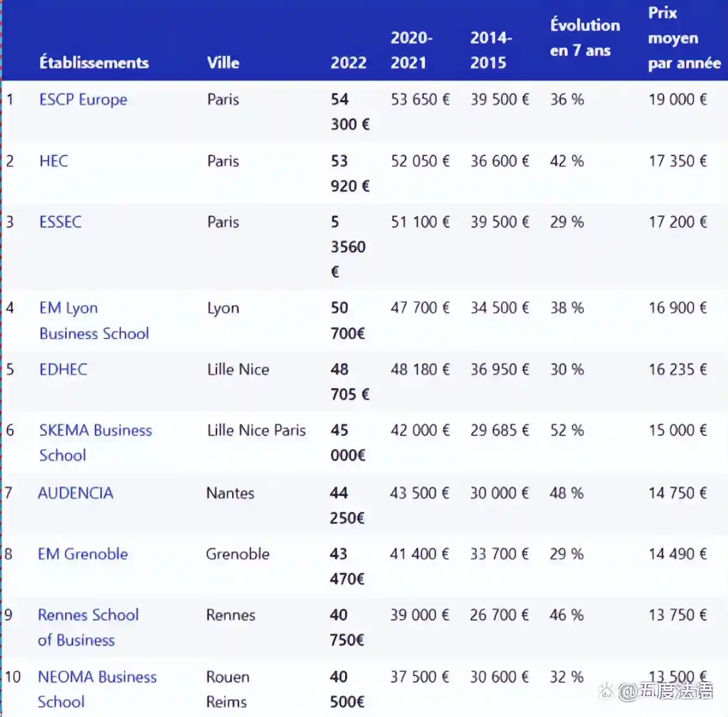Viewport: 728px width, 717px height.
Task: Visit the Rennes School of Business link
Action: click(88, 627)
